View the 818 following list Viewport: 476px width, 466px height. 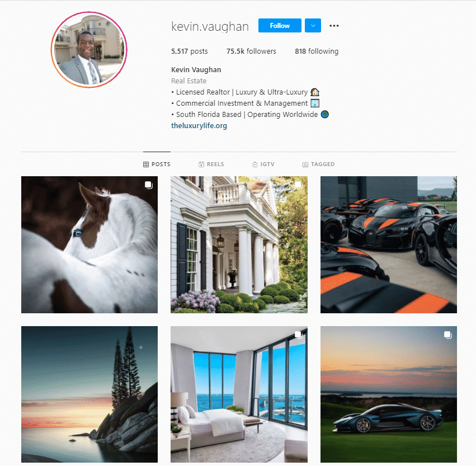tap(317, 51)
